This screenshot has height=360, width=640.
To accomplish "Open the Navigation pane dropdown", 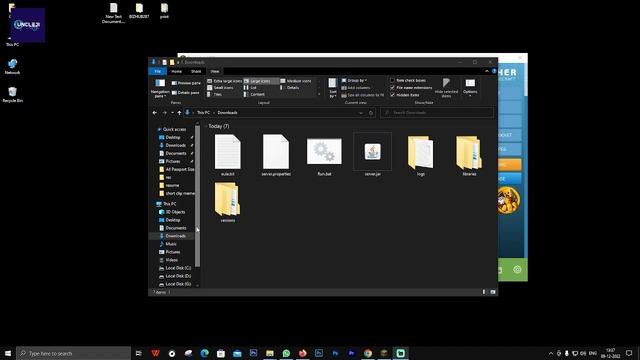I will click(x=160, y=88).
